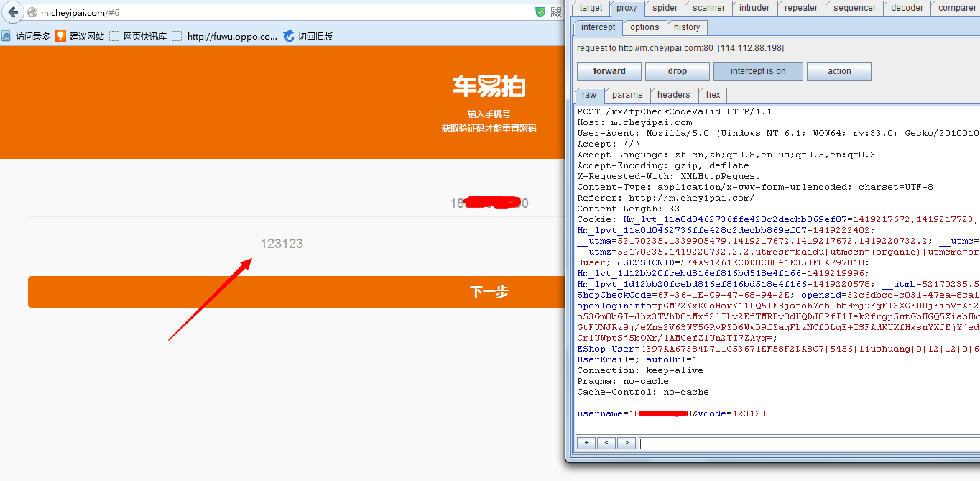Select the params request view tab

(627, 95)
